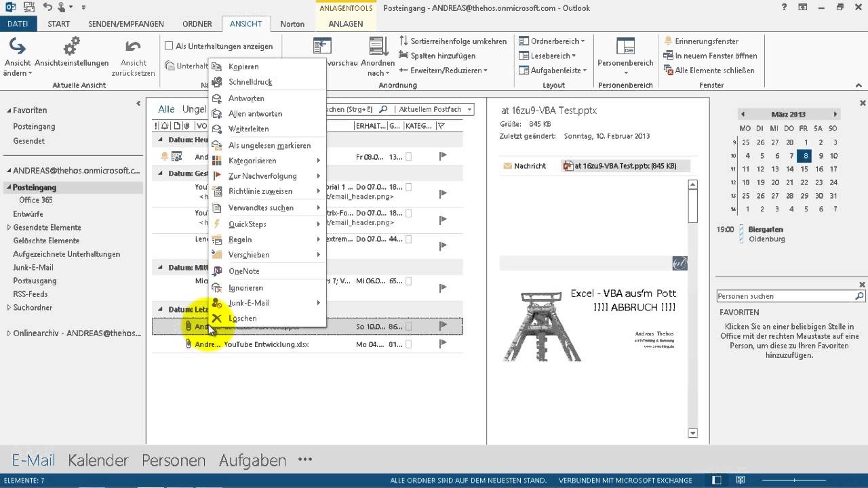The image size is (868, 488).
Task: Click the Weiterleiten forward icon
Action: click(217, 129)
